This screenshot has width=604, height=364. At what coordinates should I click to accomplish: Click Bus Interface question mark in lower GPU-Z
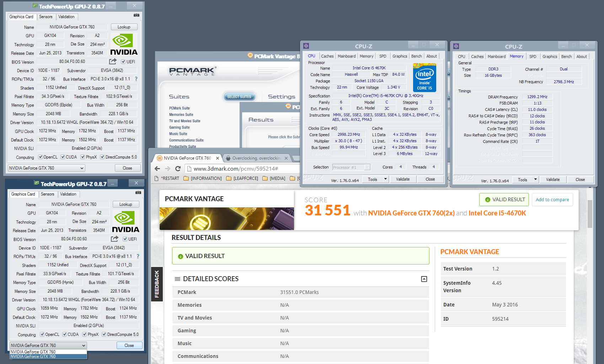pos(138,256)
